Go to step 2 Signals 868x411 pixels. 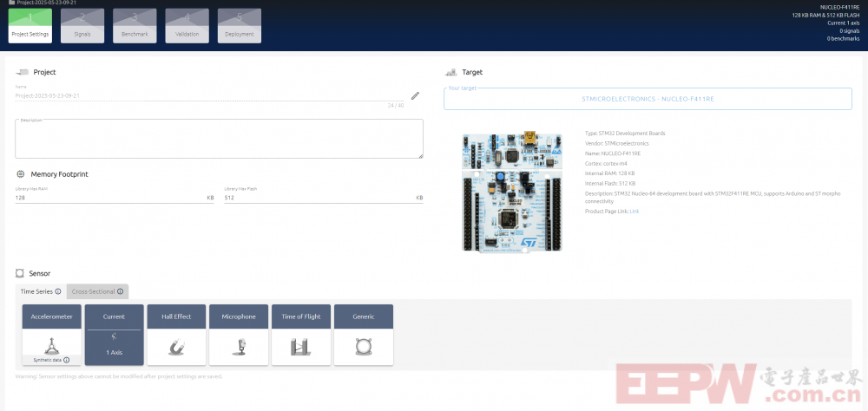coord(82,25)
